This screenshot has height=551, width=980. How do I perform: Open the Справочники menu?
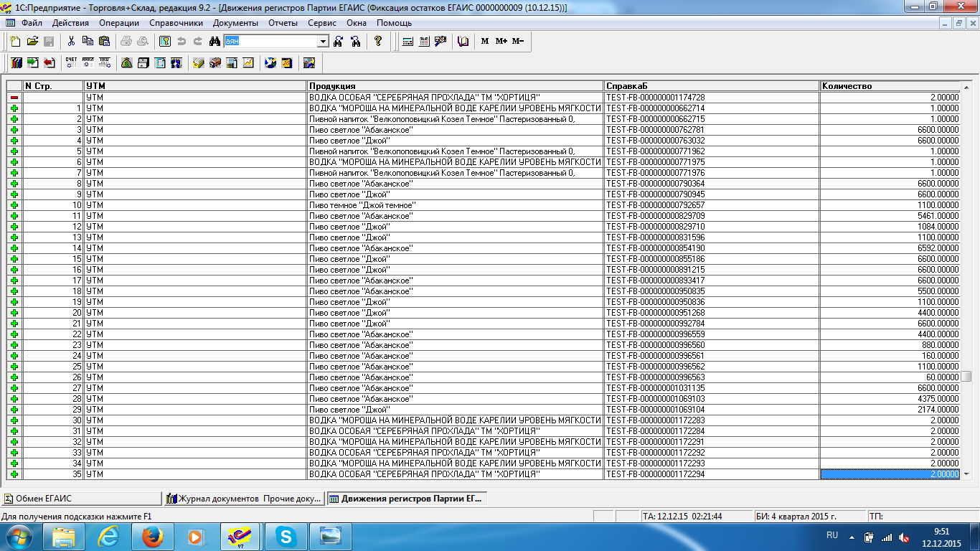[x=176, y=23]
